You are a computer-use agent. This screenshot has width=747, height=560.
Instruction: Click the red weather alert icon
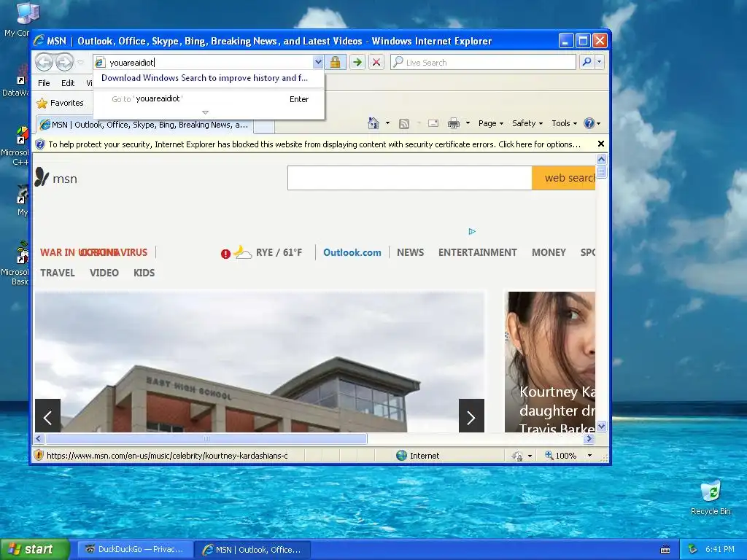[x=226, y=254]
